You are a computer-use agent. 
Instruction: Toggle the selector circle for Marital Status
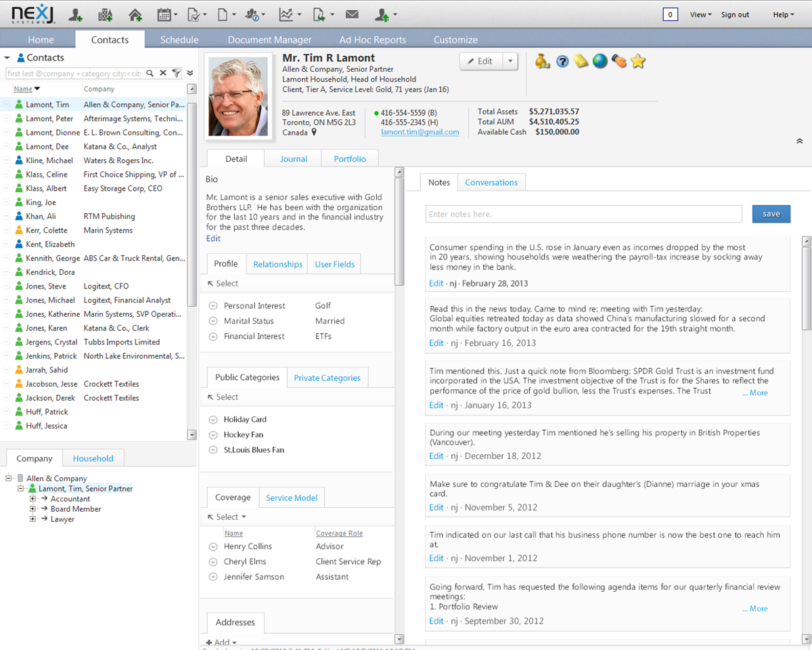213,321
